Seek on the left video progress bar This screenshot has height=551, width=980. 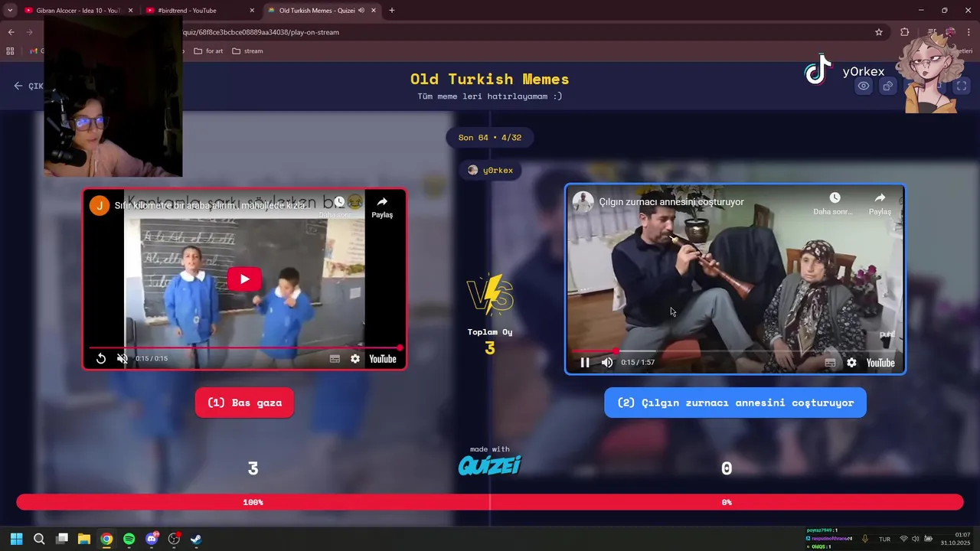(x=244, y=347)
